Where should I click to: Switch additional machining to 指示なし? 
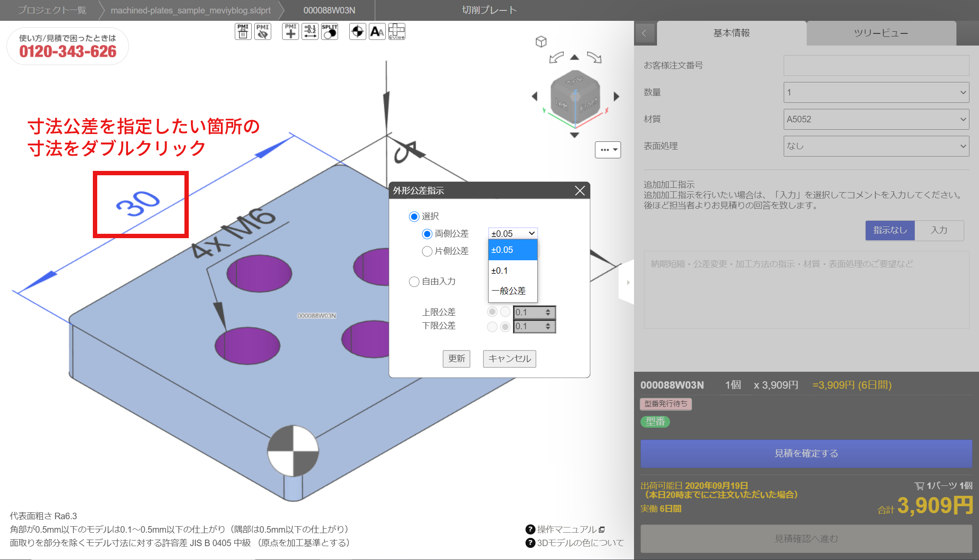coord(890,230)
